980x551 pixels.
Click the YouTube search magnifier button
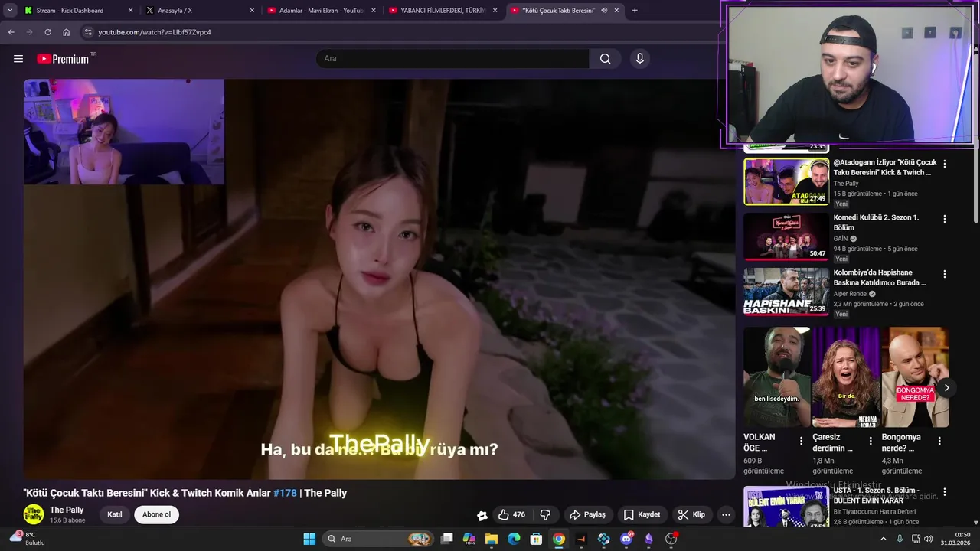click(606, 59)
